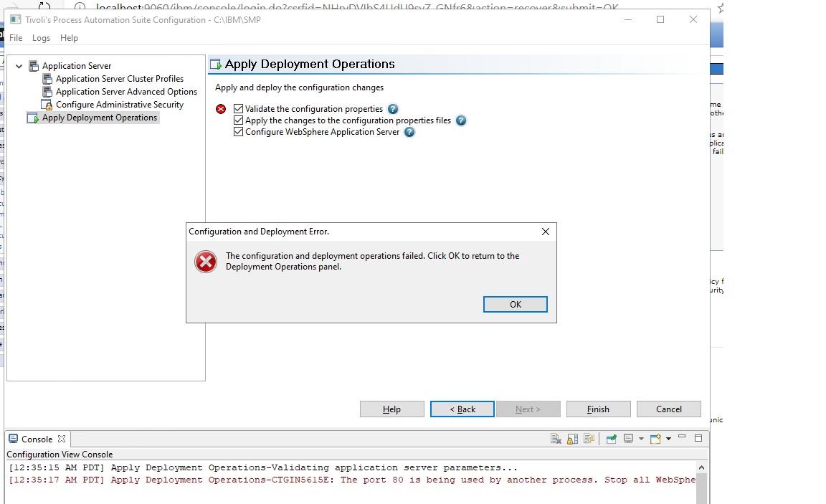Collapse the Application Server tree node
Viewport: 826px width, 504px height.
pos(19,65)
